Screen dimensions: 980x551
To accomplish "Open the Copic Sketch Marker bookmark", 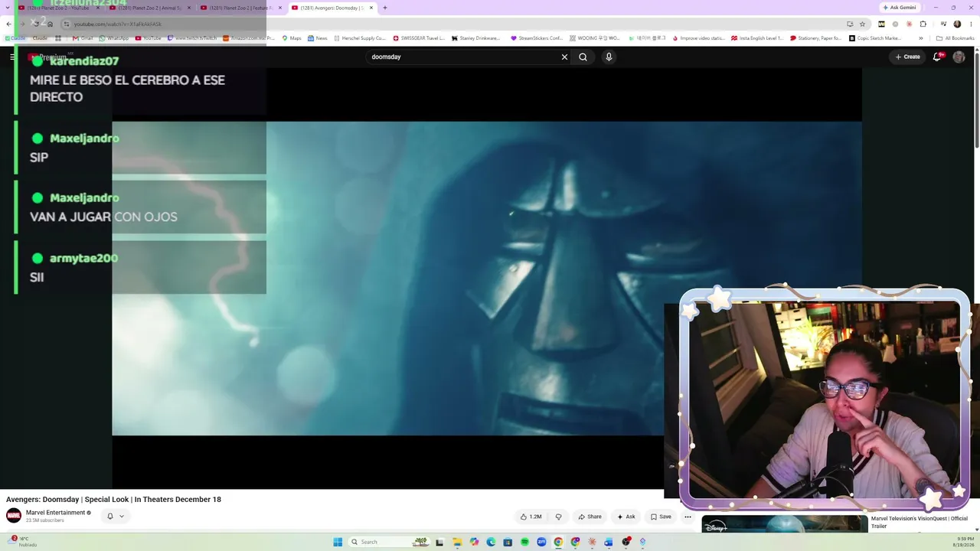I will (x=875, y=38).
